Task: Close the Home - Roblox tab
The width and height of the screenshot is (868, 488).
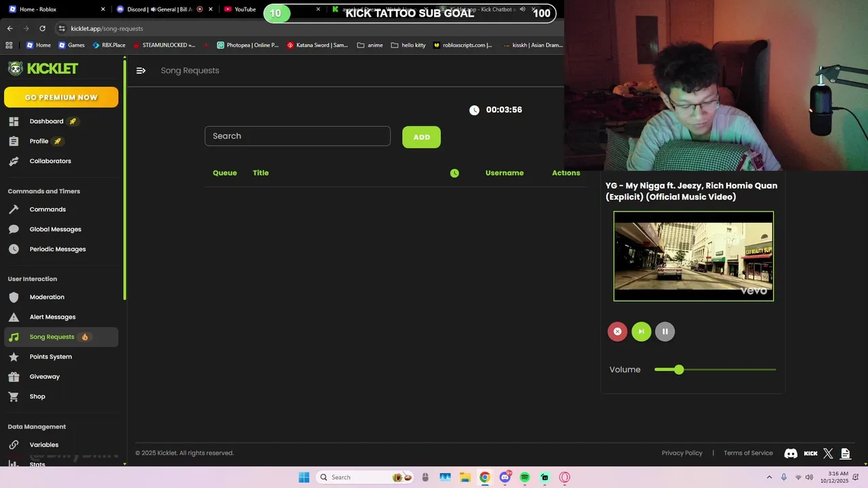Action: [x=103, y=9]
